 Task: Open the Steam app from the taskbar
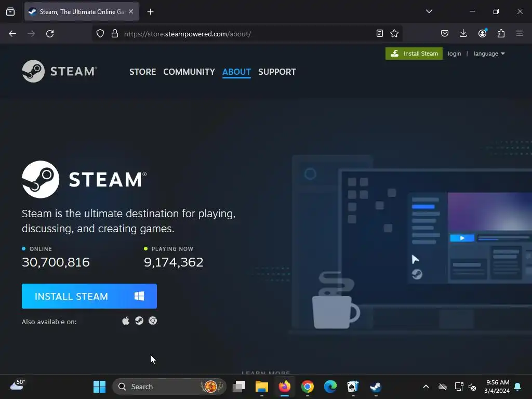coord(376,387)
